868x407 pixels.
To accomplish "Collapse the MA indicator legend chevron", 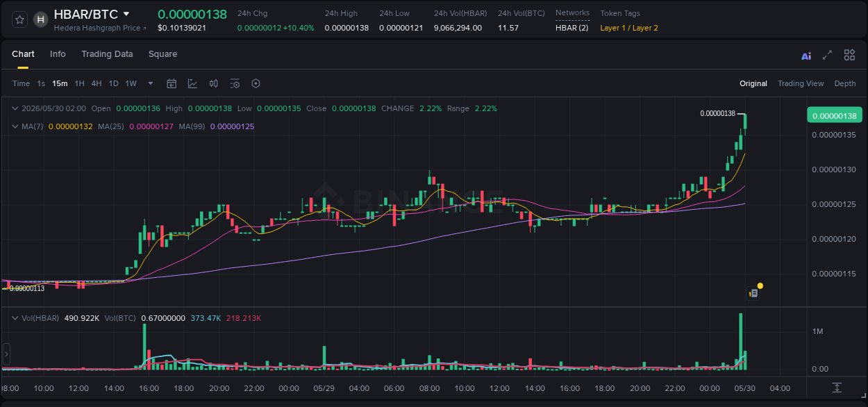I will click(x=15, y=126).
